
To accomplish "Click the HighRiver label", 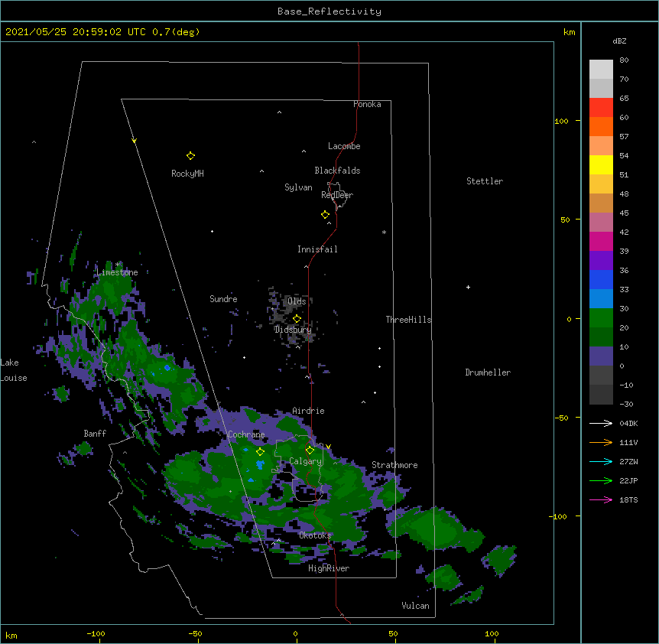I will (x=329, y=568).
